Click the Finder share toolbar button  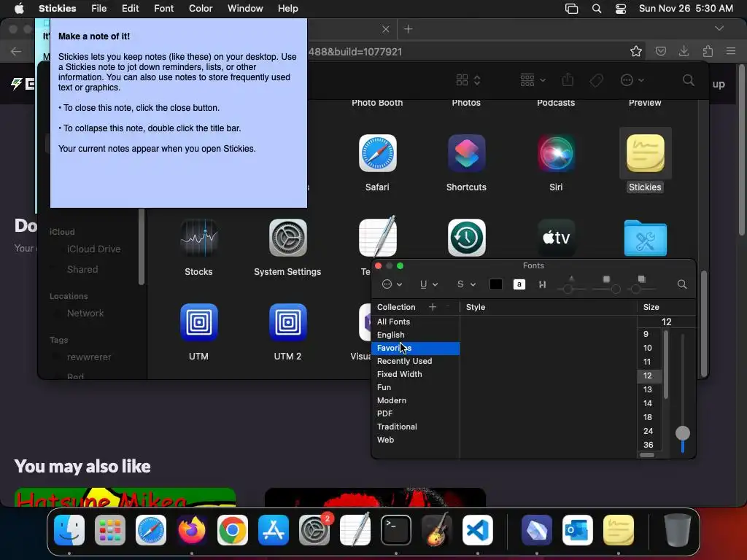pos(568,80)
